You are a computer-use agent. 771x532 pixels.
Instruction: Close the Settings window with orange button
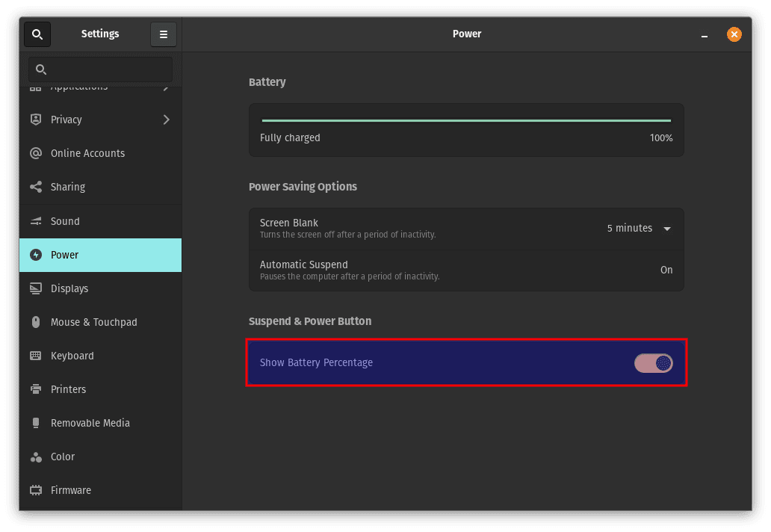734,34
